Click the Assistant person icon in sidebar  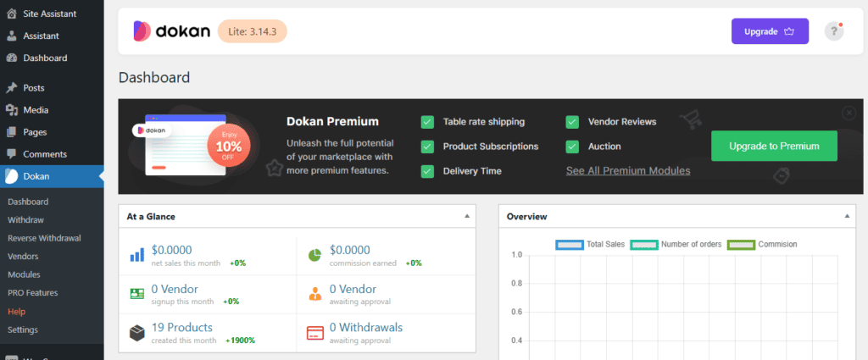(11, 36)
